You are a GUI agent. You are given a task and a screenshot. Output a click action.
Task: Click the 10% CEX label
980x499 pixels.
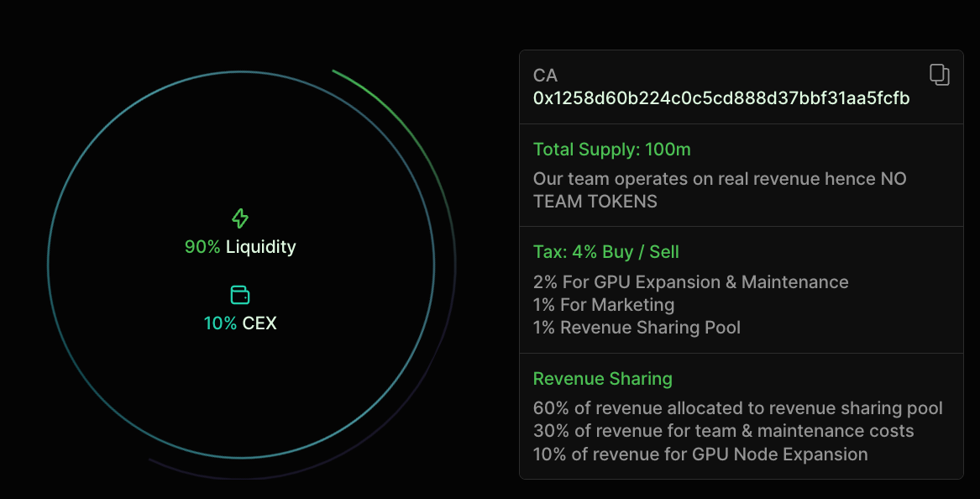click(x=240, y=323)
